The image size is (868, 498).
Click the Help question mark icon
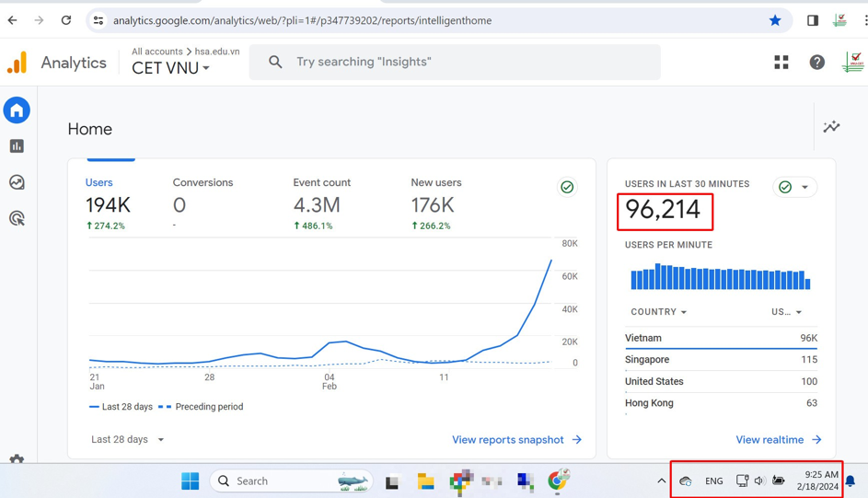[x=816, y=63]
